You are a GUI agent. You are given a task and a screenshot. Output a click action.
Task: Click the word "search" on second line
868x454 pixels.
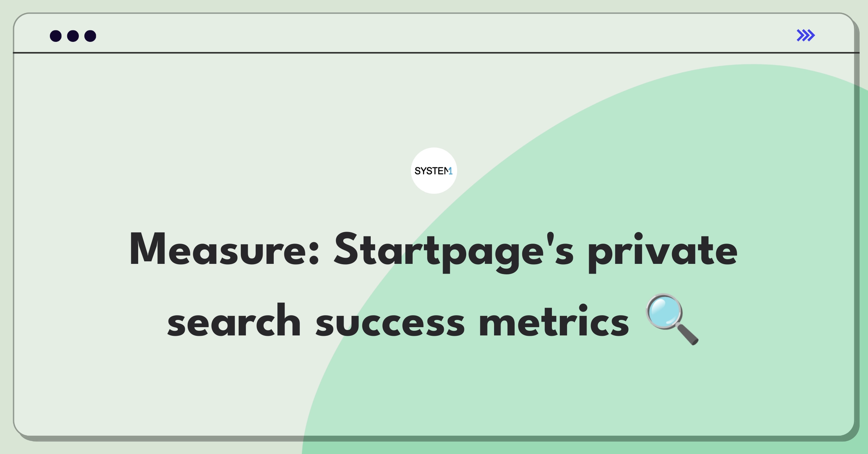point(234,320)
